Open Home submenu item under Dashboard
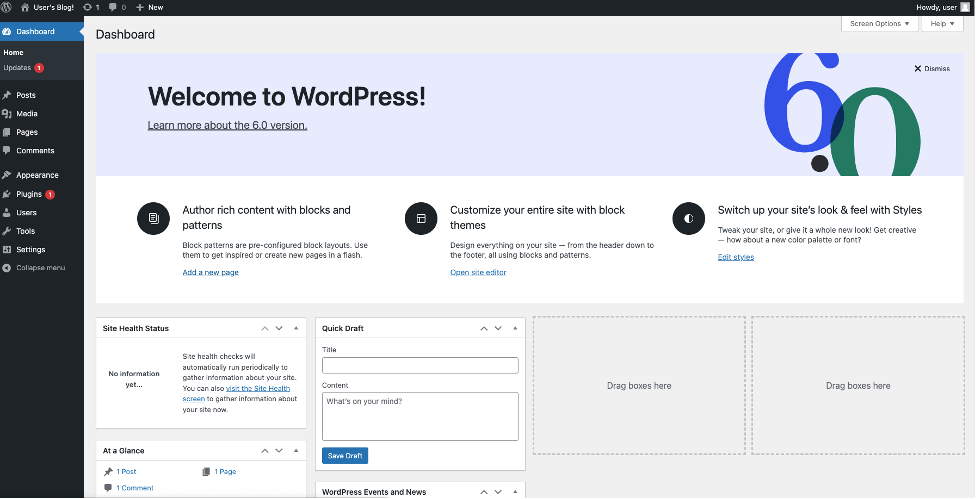977x499 pixels. 14,53
